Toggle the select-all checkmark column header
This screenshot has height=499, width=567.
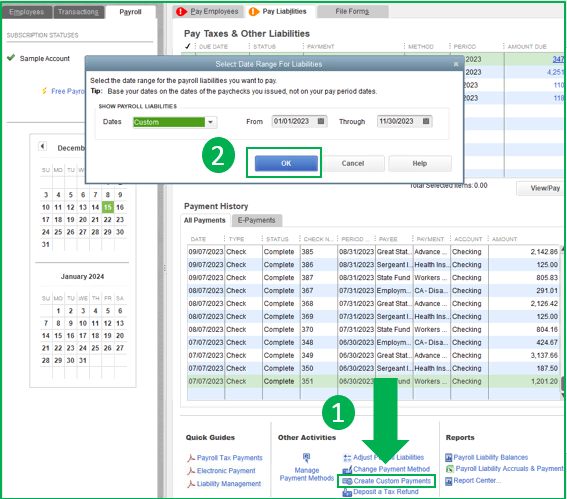[188, 46]
